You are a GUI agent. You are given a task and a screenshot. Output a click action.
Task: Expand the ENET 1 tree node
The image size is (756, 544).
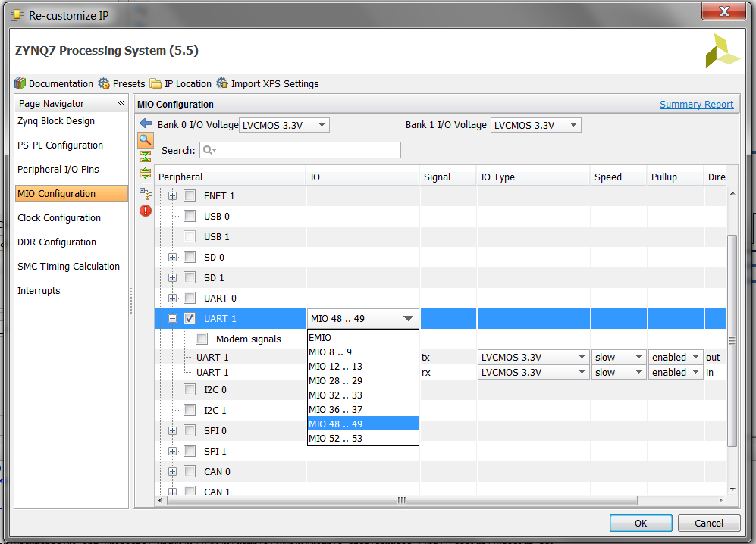[x=173, y=195]
